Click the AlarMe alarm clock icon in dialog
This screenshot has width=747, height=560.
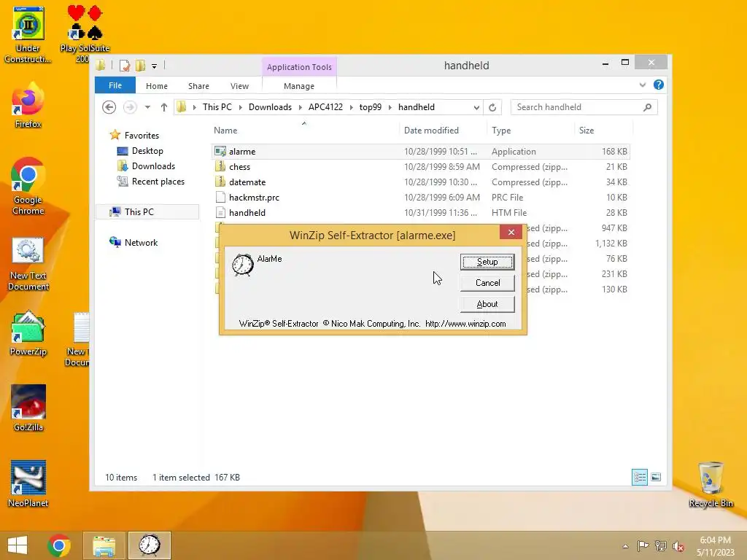(242, 265)
